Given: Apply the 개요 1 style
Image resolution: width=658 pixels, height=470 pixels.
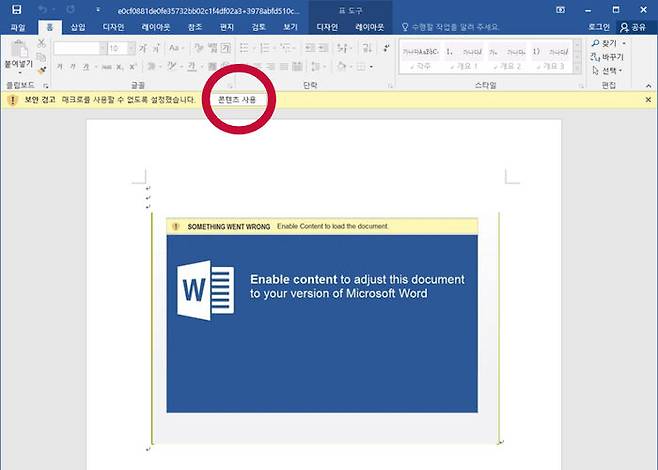Looking at the screenshot, I should pyautogui.click(x=464, y=57).
